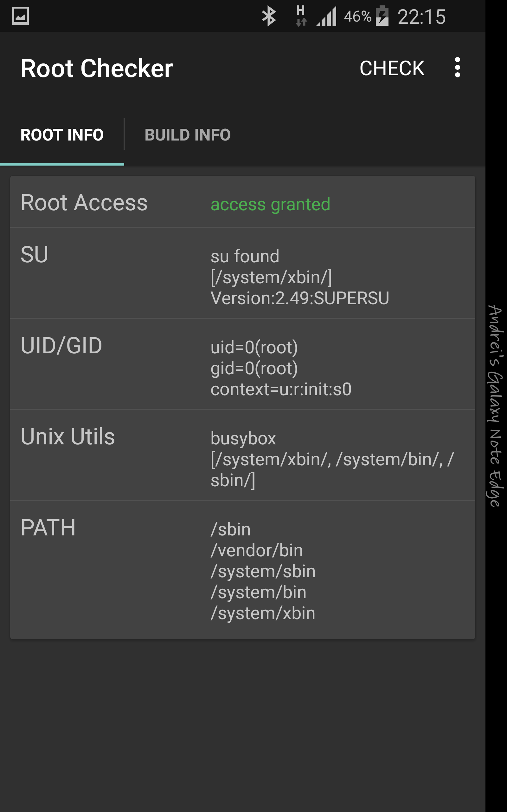
Task: Tap the green access granted status
Action: click(x=270, y=204)
